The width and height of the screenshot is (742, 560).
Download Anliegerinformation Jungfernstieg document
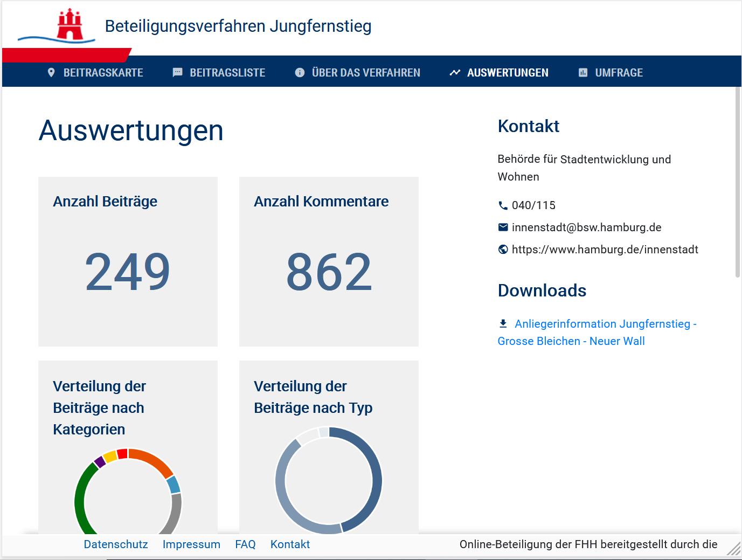597,332
